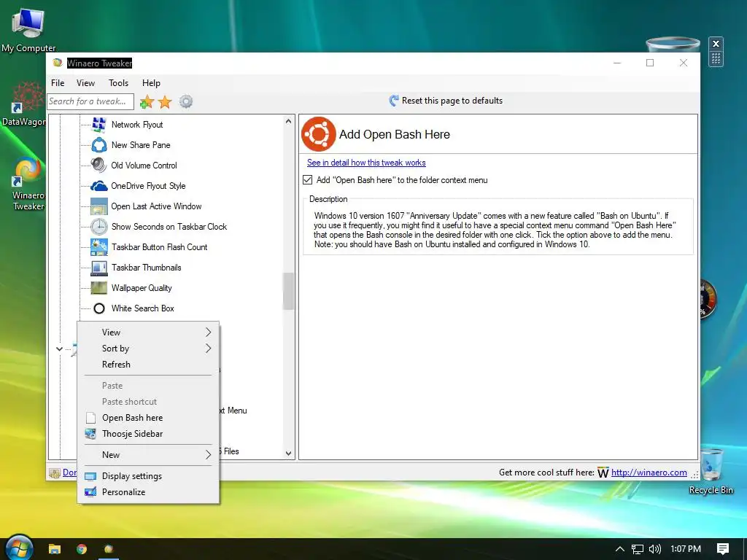Click the Ubuntu logo beside Add Open Bash Here
Image resolution: width=747 pixels, height=560 pixels.
tap(319, 134)
